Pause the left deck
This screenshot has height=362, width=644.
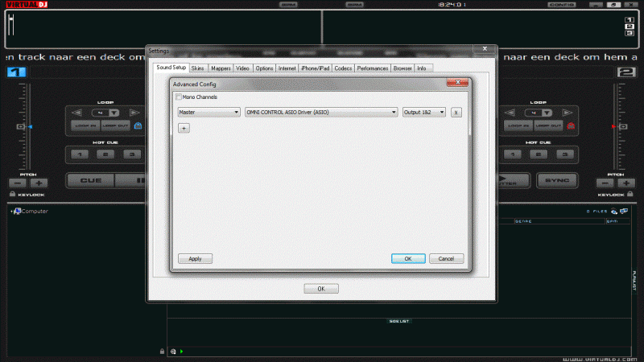point(131,180)
